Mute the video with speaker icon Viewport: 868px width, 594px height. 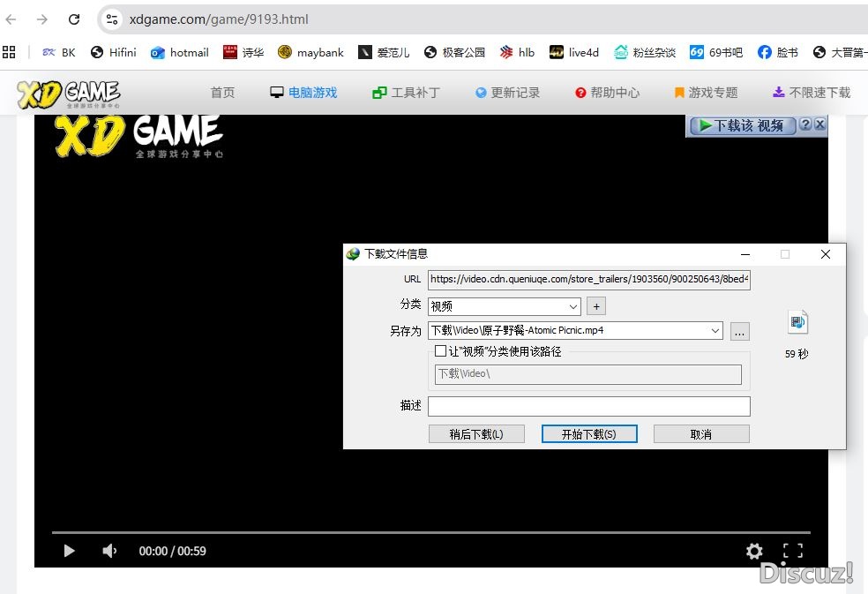[x=109, y=551]
